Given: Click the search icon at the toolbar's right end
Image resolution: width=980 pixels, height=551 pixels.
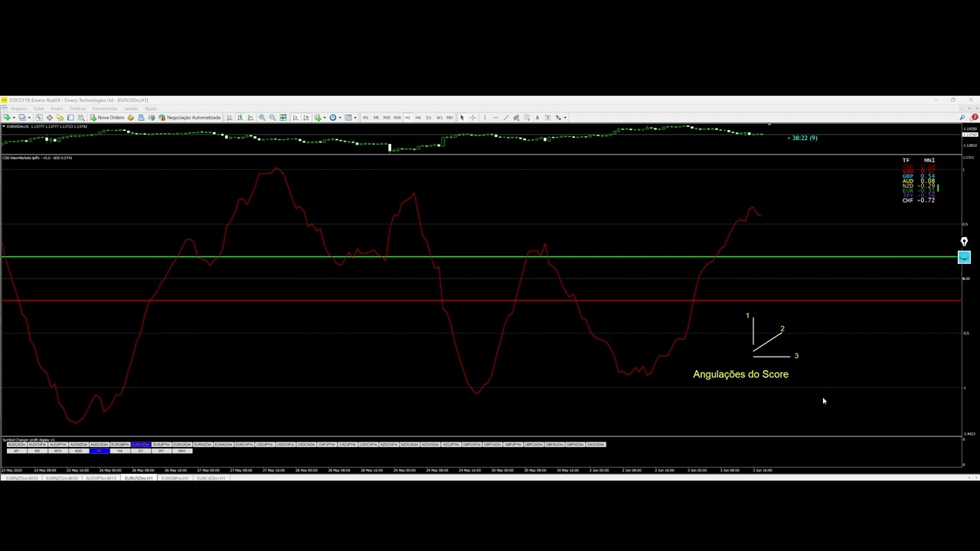Looking at the screenshot, I should point(962,117).
